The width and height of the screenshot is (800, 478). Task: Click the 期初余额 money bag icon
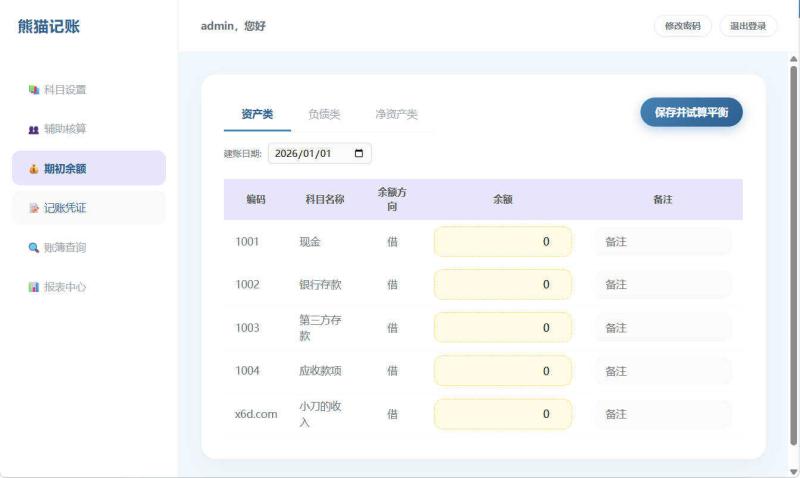point(34,169)
